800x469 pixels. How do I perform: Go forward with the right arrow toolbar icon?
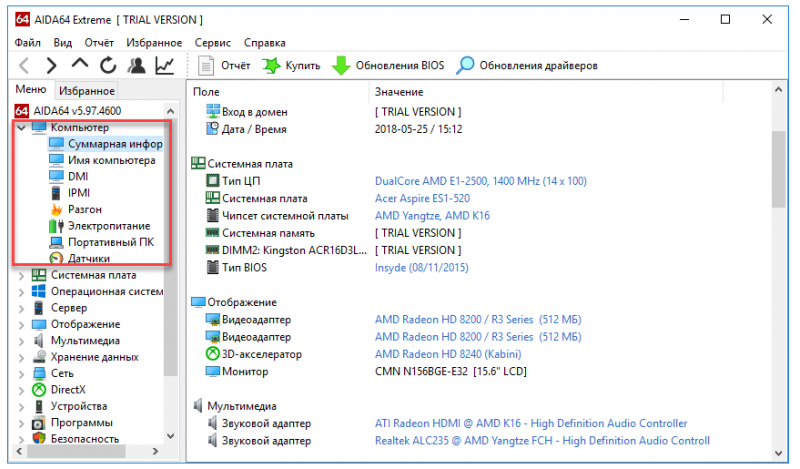click(x=51, y=65)
